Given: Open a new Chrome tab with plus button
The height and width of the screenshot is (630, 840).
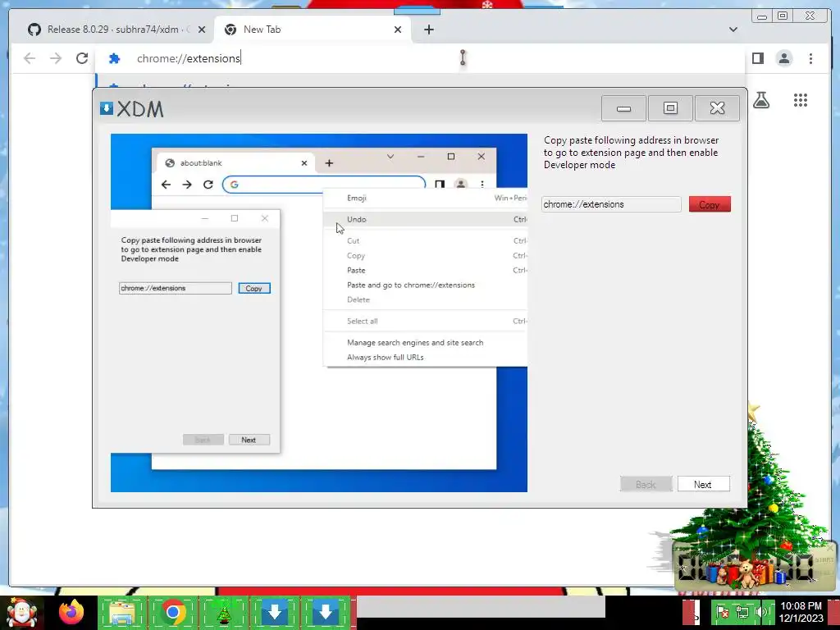Looking at the screenshot, I should tap(428, 30).
